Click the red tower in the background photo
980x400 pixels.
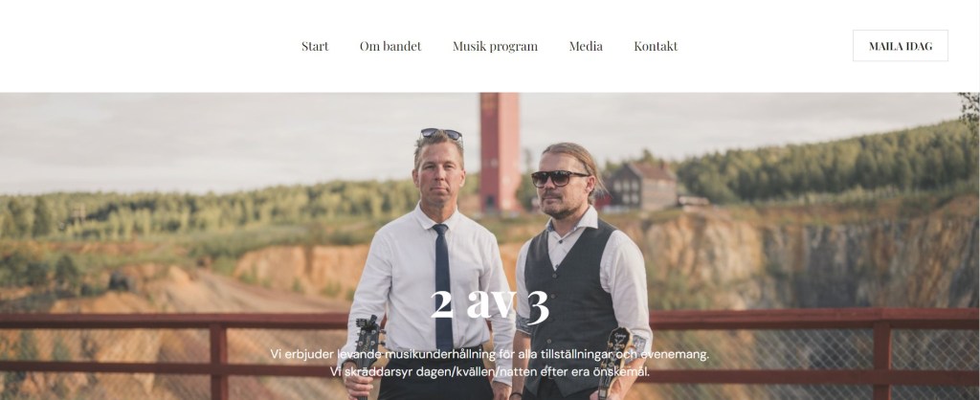click(500, 152)
